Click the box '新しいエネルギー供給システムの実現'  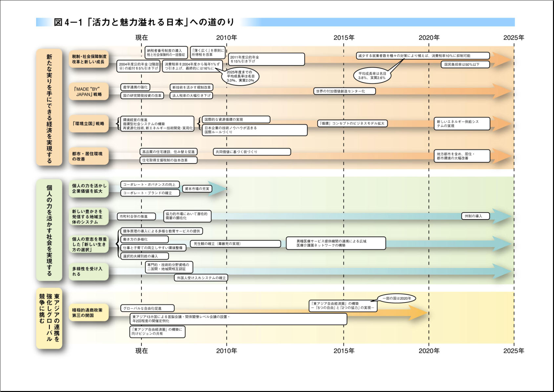[462, 124]
